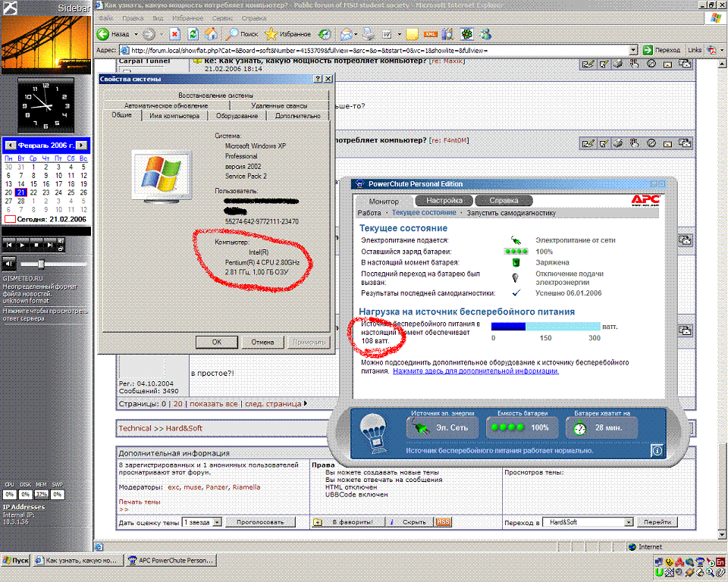The image size is (728, 582).
Task: Go to "след. страница" link
Action: tap(273, 404)
